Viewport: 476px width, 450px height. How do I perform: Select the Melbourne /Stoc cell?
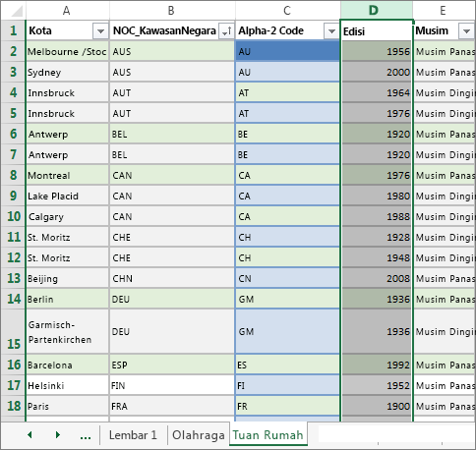point(67,51)
